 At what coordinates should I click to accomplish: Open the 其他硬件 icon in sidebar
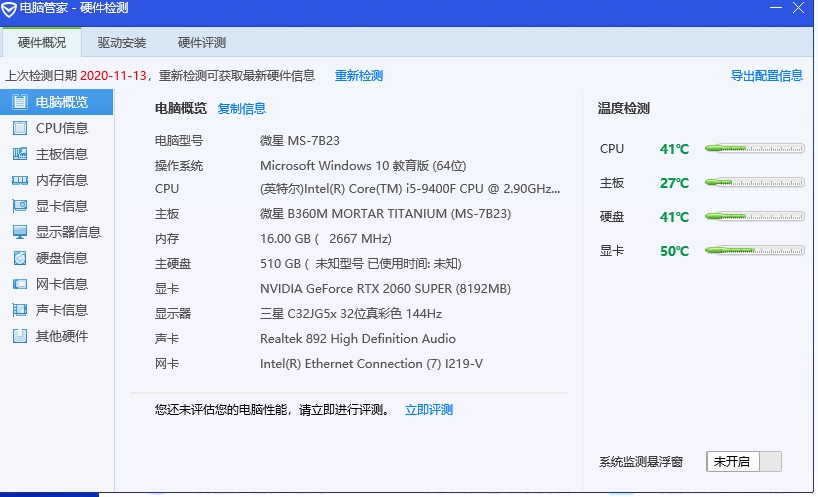(x=19, y=336)
